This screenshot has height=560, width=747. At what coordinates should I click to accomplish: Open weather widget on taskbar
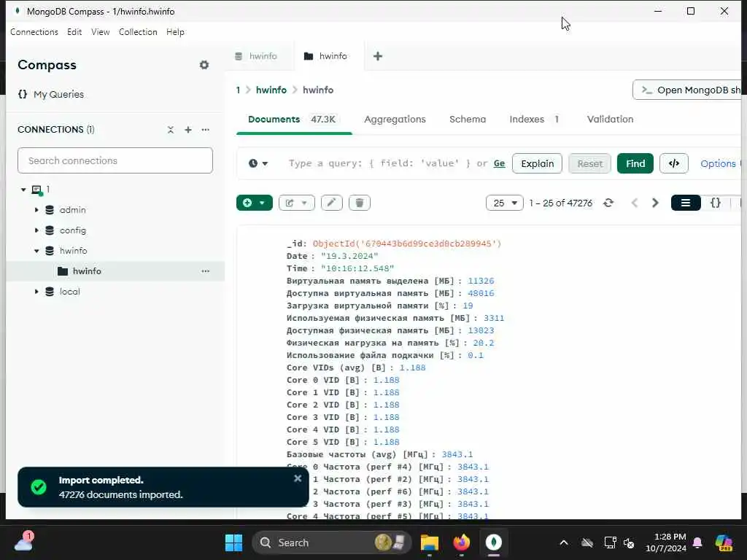(25, 542)
